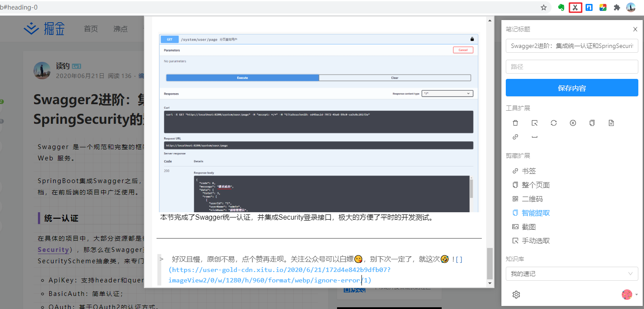Select the 二维码 clipping option

528,199
